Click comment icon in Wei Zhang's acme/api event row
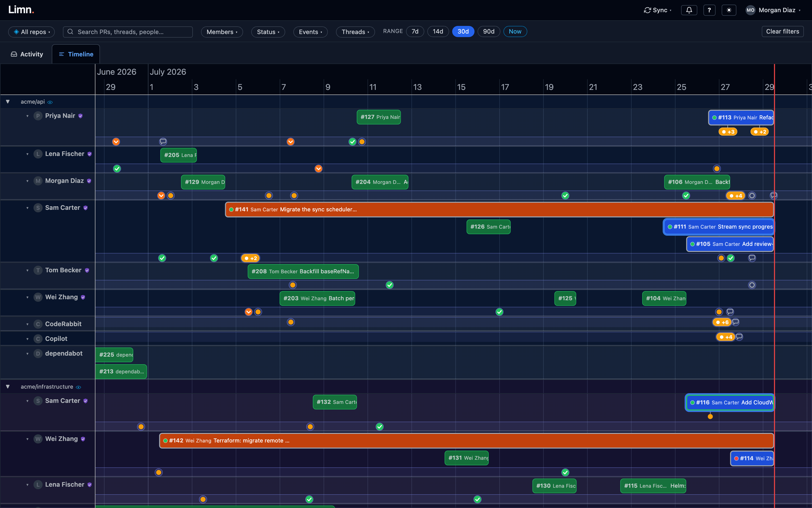 click(730, 312)
